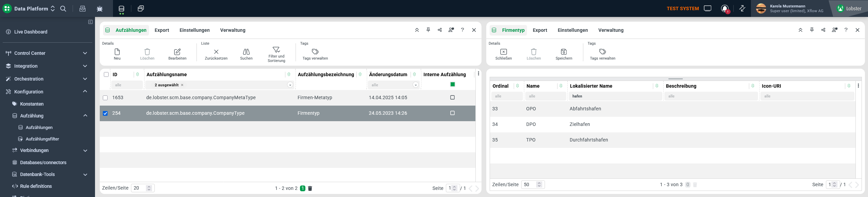This screenshot has height=197, width=868.
Task: Open the Aufzählungsname filter dropdown
Action: coord(290,85)
